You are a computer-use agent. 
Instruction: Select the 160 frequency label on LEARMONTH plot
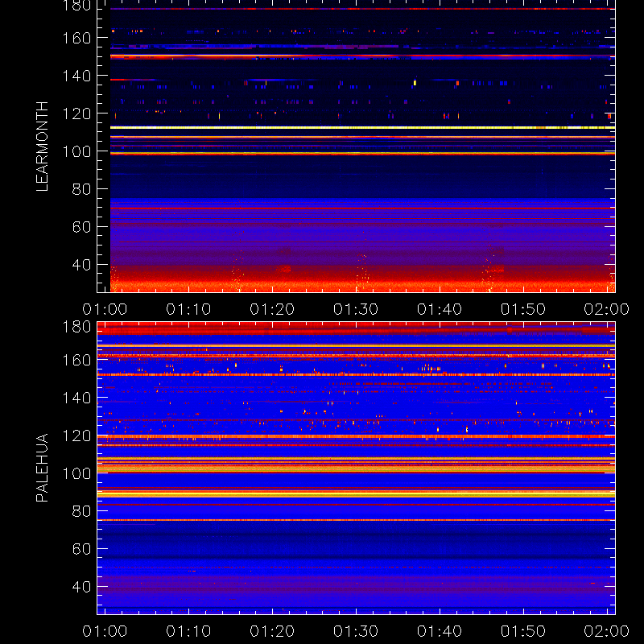[76, 38]
